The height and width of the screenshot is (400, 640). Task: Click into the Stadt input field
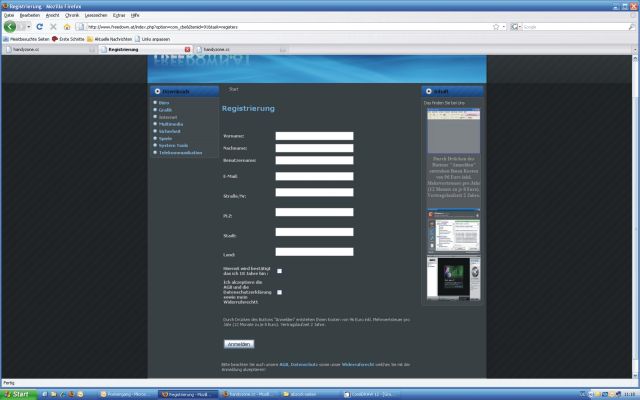click(314, 232)
